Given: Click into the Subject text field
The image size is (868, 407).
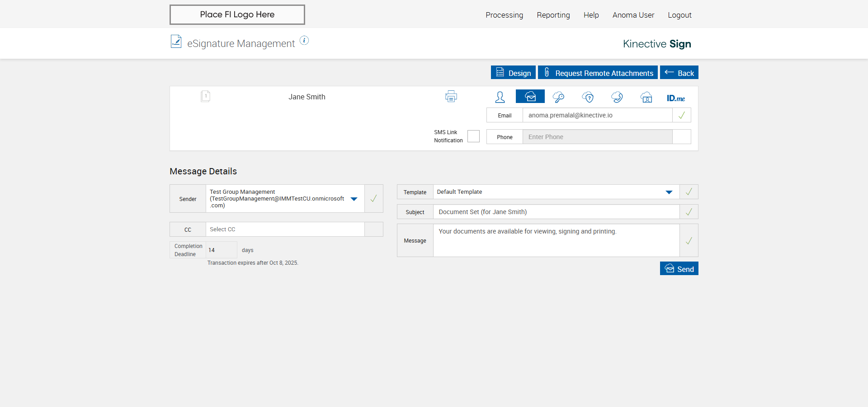Looking at the screenshot, I should [x=556, y=212].
